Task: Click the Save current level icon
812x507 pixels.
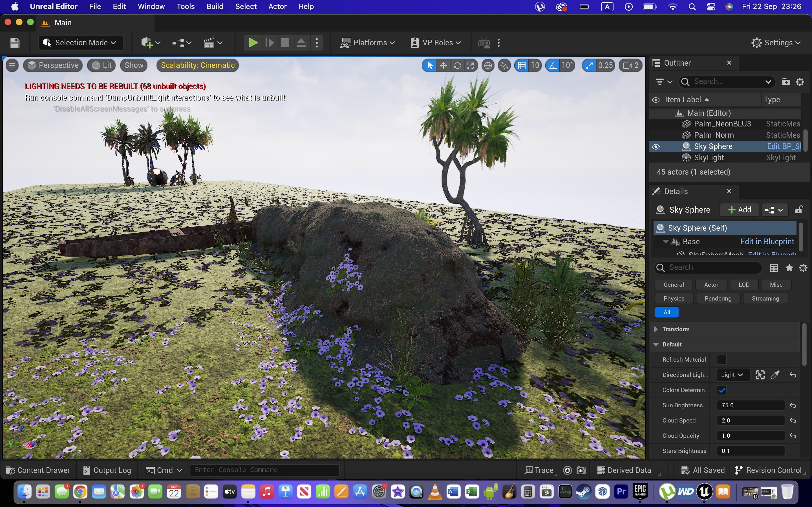Action: point(14,43)
